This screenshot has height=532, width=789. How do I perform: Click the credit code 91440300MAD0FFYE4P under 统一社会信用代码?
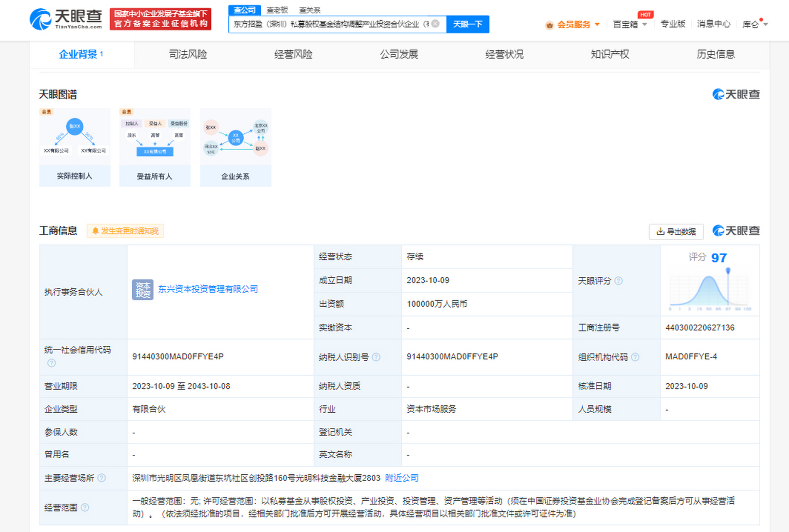point(178,357)
